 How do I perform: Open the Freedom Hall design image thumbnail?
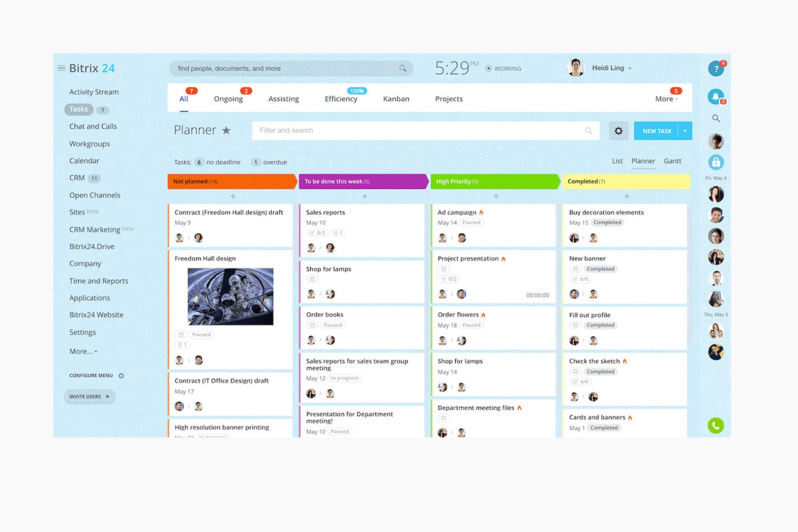click(x=230, y=296)
